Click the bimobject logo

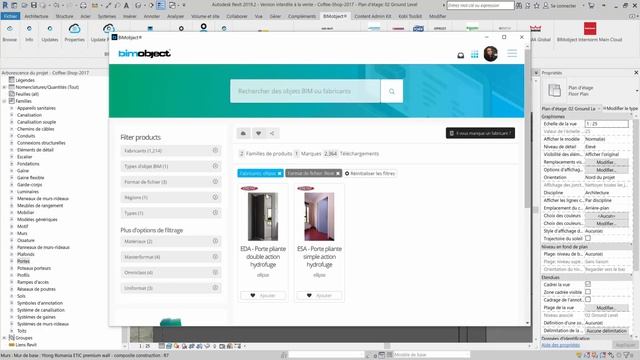[x=144, y=53]
